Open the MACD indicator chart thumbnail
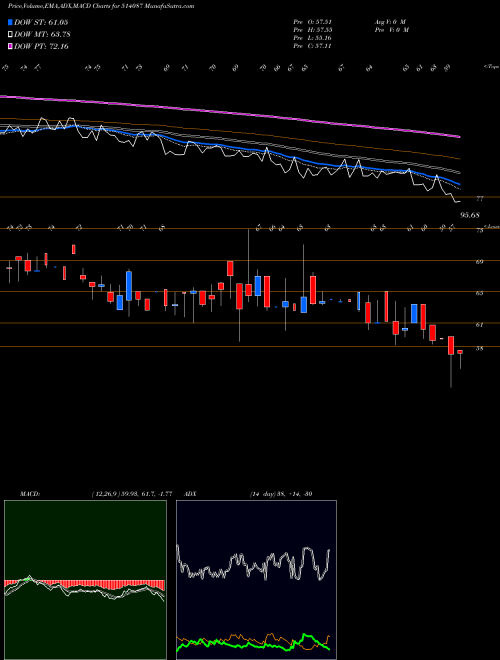The width and height of the screenshot is (500, 660). [x=85, y=580]
